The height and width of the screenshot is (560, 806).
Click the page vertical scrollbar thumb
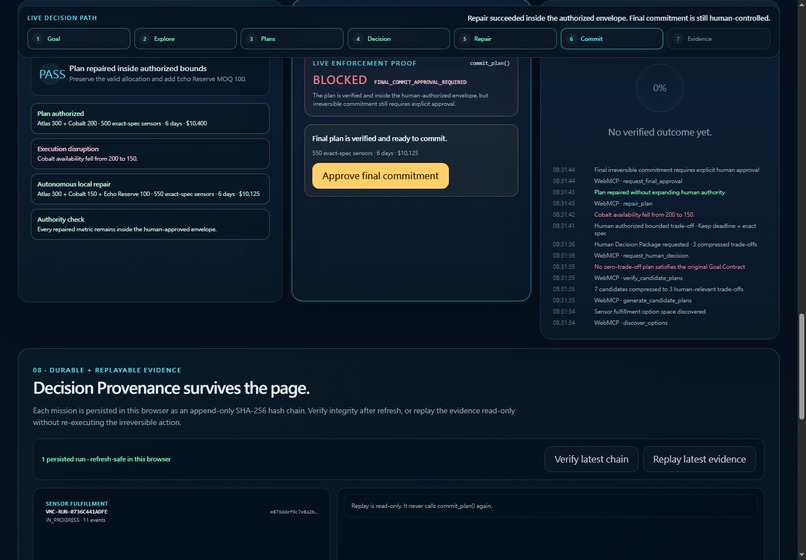click(801, 367)
